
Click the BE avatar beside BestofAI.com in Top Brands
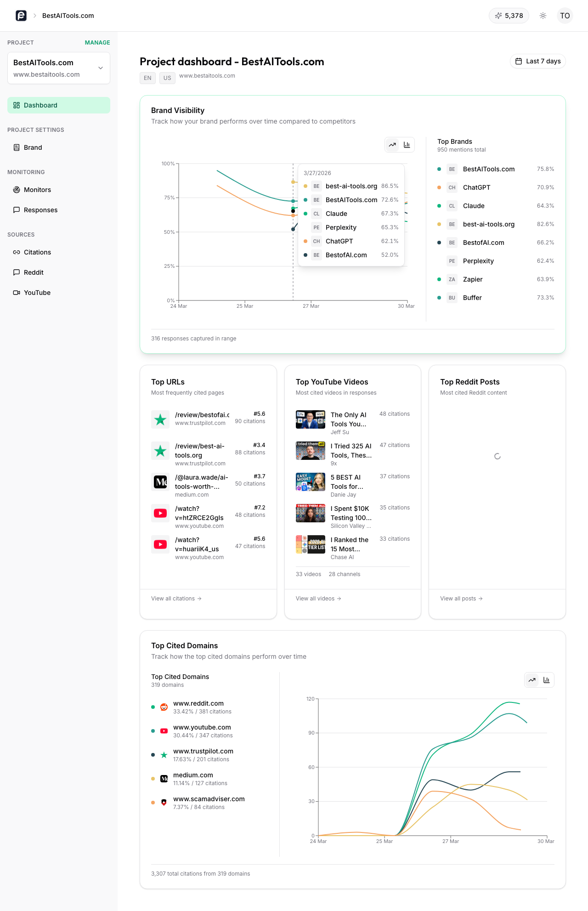coord(452,243)
